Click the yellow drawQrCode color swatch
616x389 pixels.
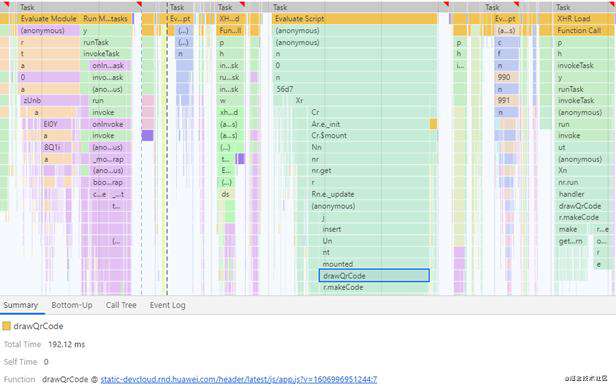(x=6, y=326)
